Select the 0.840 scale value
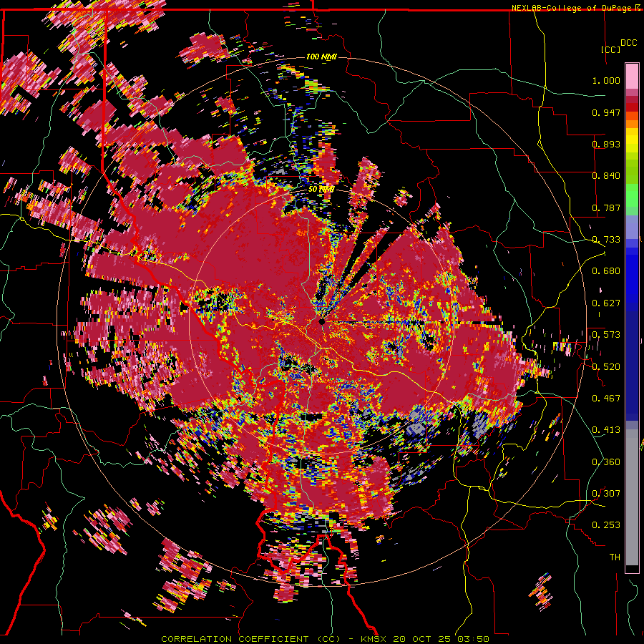Image resolution: width=644 pixels, height=644 pixels. (x=606, y=176)
